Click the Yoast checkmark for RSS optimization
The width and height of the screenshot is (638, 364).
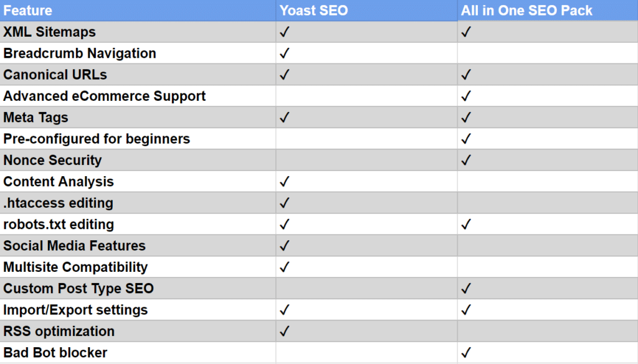[284, 331]
